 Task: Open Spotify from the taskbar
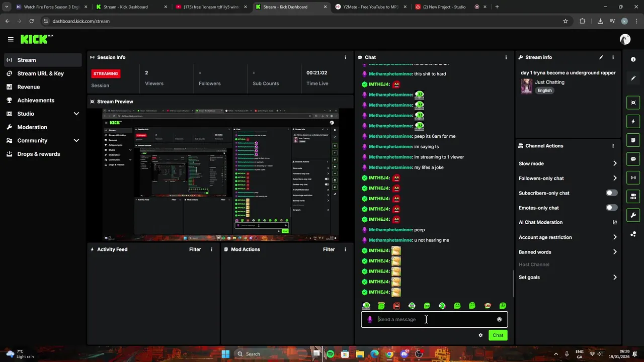click(330, 354)
